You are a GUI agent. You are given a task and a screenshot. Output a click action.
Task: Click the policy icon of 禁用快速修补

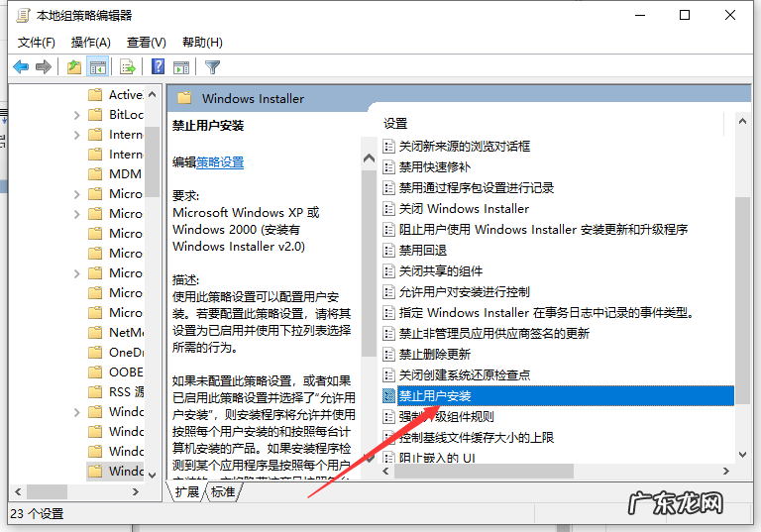click(x=388, y=167)
